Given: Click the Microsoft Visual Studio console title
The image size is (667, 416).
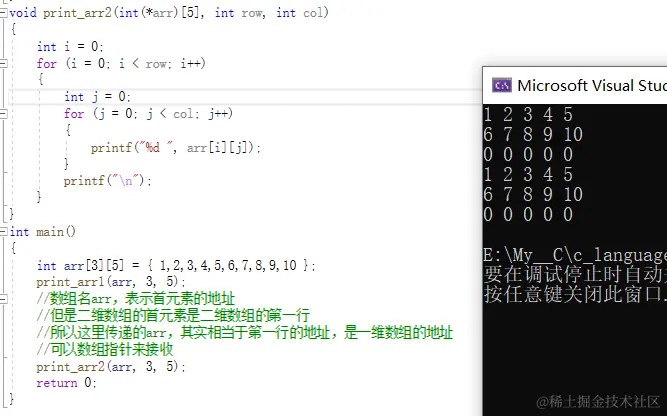Looking at the screenshot, I should (x=592, y=85).
